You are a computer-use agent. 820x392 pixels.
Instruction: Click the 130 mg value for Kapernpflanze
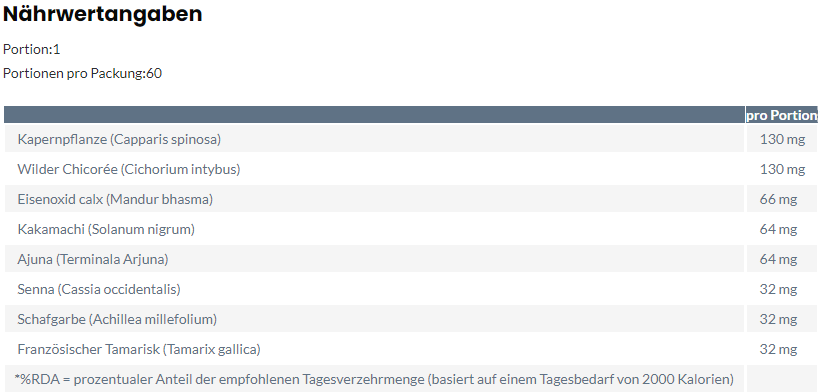[x=782, y=140]
